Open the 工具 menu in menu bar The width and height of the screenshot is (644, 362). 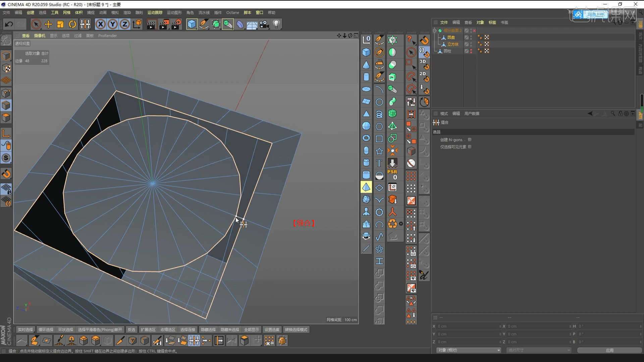55,12
